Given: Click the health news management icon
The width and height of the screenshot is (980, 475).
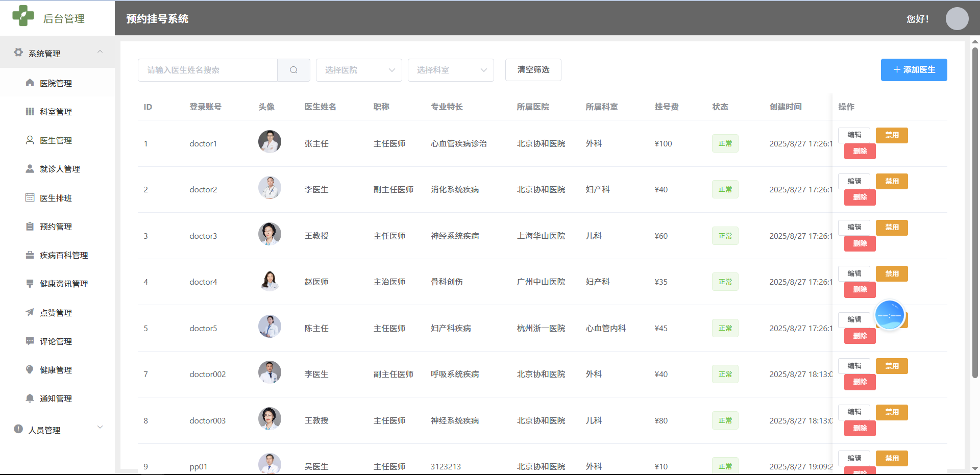Looking at the screenshot, I should 30,283.
